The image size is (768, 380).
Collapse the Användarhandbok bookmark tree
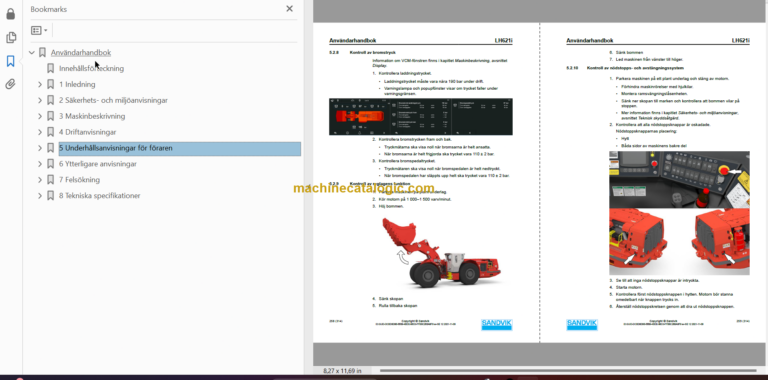coord(32,52)
